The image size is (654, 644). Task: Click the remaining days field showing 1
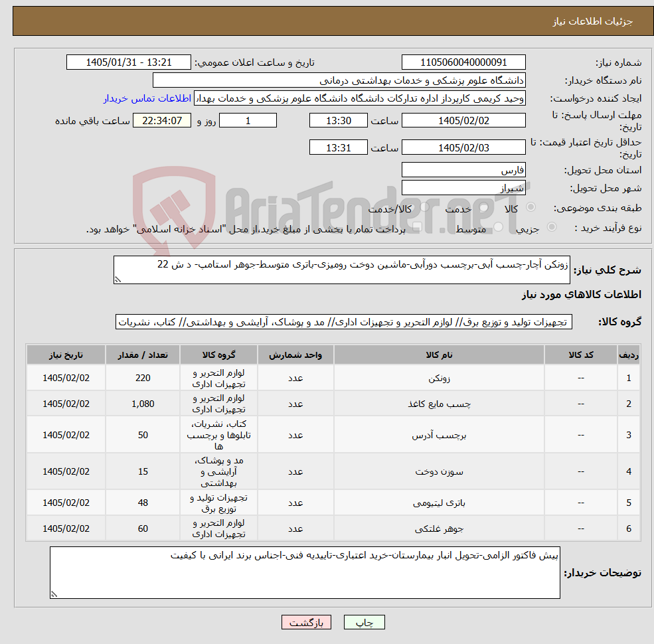pos(248,121)
